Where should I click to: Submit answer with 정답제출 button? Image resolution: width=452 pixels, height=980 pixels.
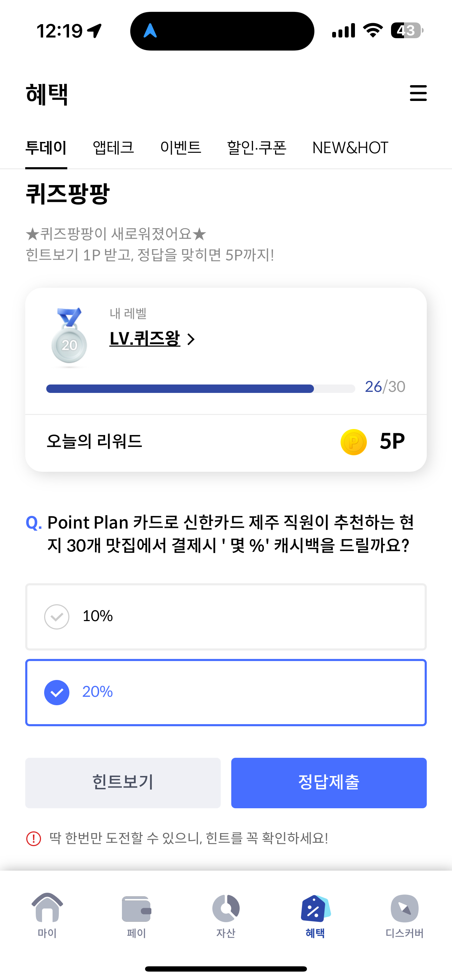coord(329,783)
